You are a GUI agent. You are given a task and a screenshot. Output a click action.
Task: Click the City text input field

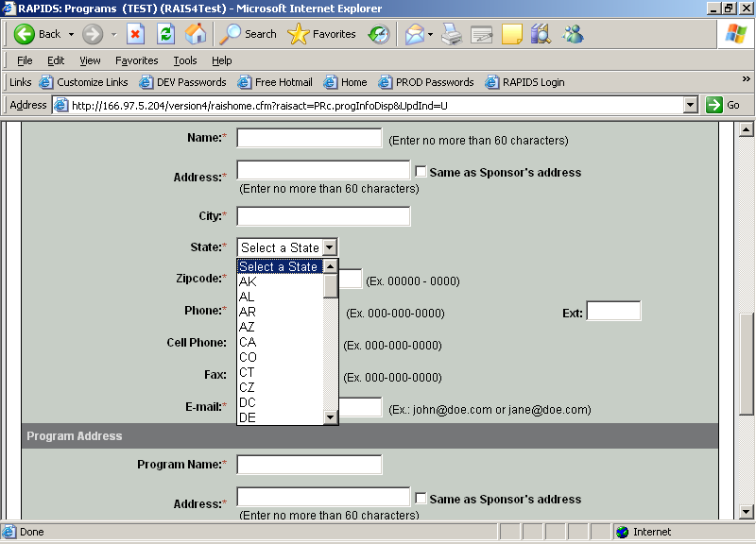[x=323, y=216]
